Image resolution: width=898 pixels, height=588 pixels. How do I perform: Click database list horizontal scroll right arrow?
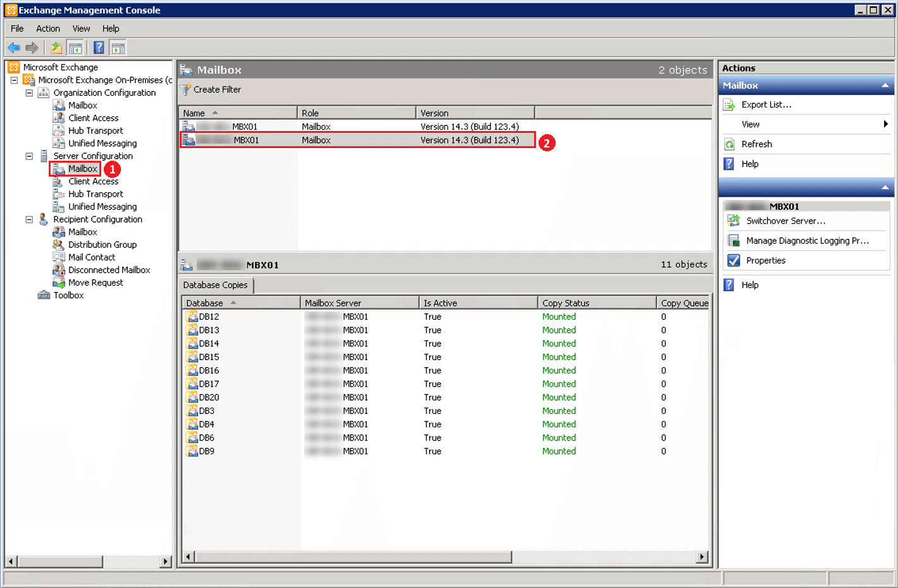[701, 557]
